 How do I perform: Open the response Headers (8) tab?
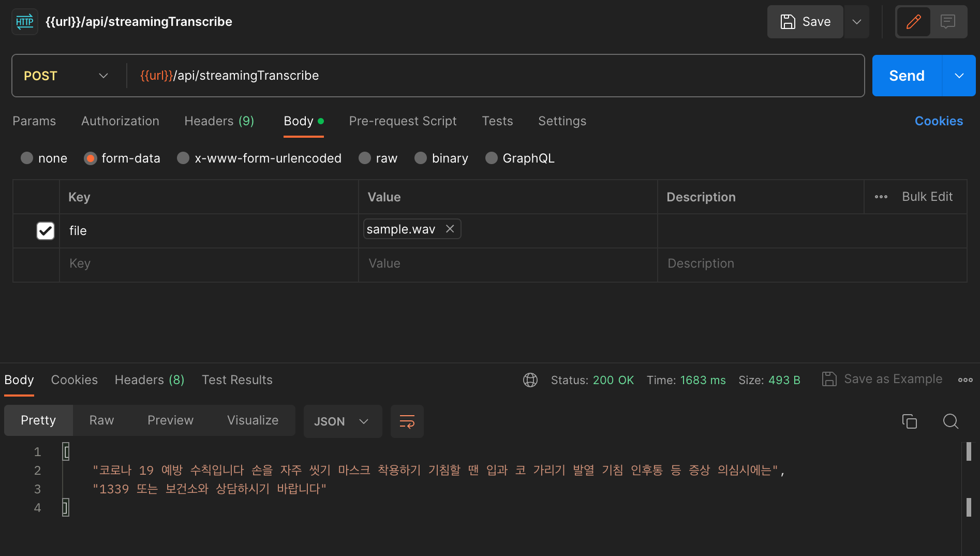point(150,380)
